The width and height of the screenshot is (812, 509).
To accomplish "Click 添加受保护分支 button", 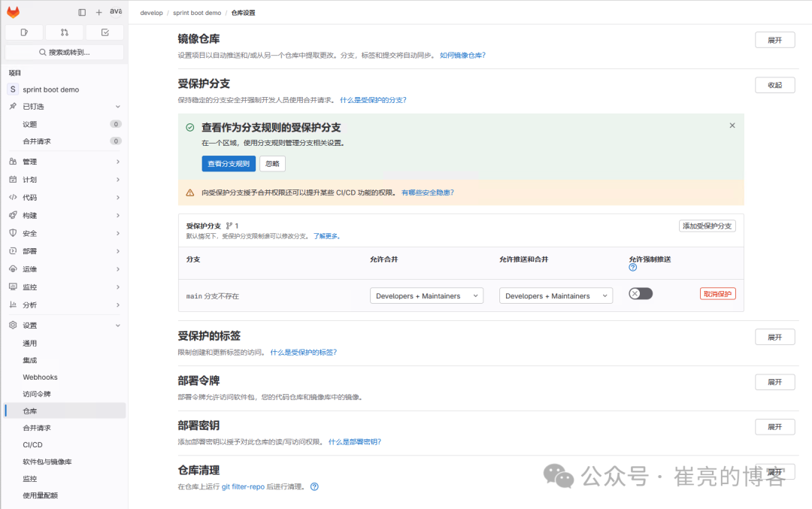I will 707,226.
